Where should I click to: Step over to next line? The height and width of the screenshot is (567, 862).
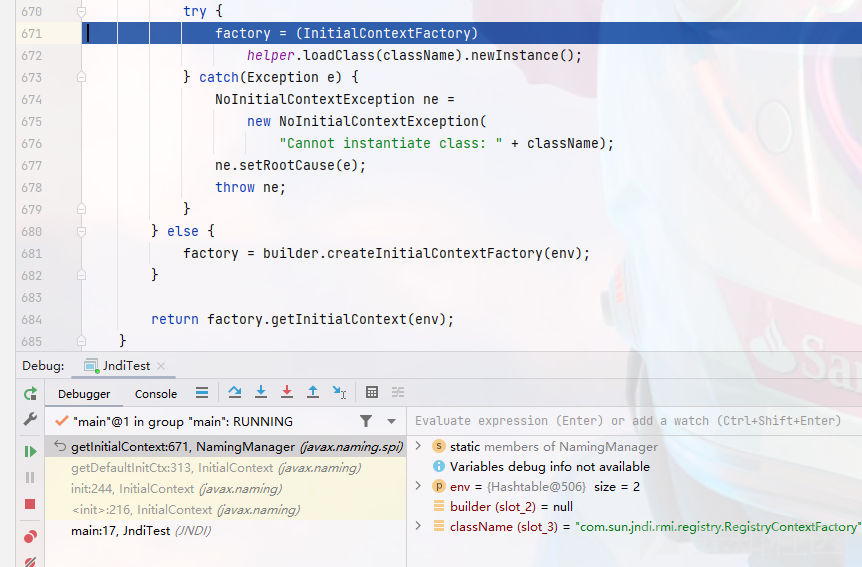pyautogui.click(x=235, y=392)
